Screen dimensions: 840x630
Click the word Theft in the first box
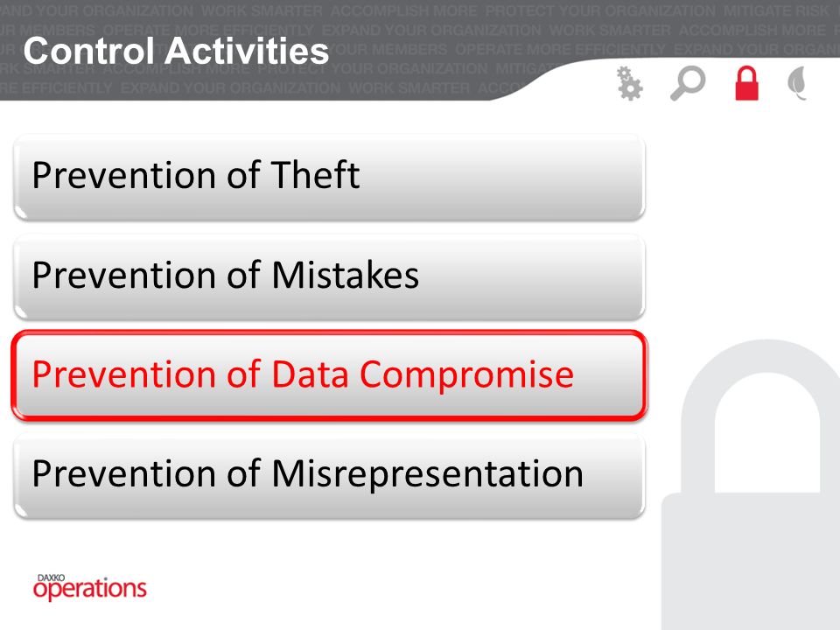316,175
